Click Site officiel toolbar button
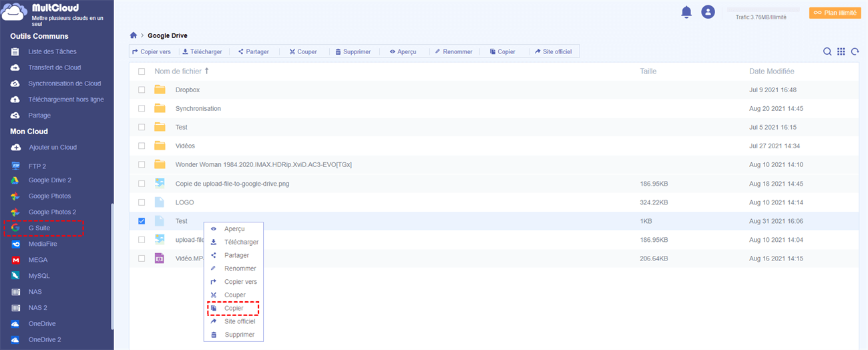868x350 pixels. pos(554,51)
